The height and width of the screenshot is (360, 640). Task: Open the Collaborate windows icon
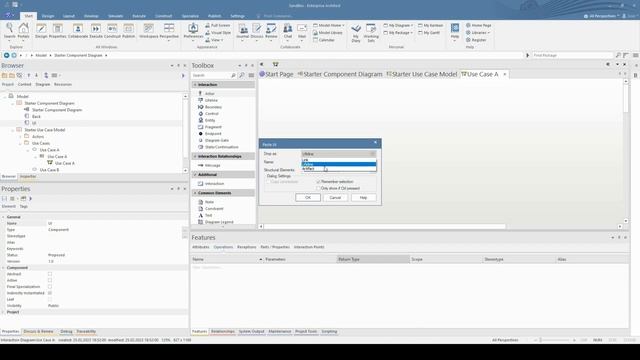(x=78, y=31)
